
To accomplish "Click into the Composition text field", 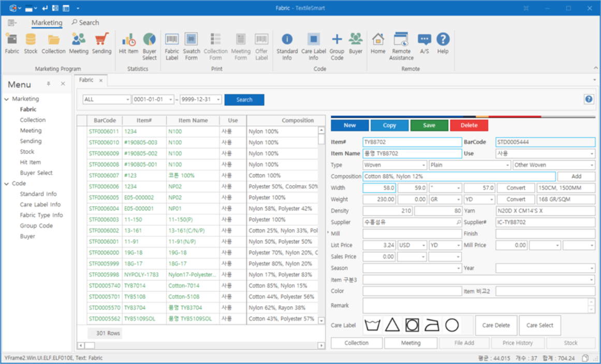I will (459, 176).
